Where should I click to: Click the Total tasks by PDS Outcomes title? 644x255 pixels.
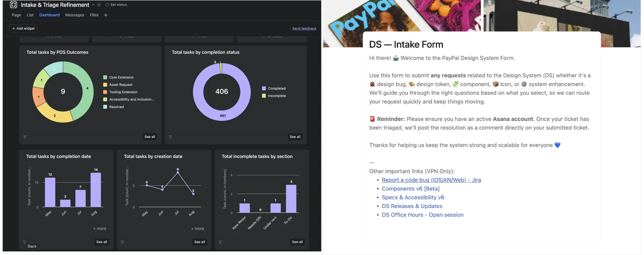[x=58, y=52]
